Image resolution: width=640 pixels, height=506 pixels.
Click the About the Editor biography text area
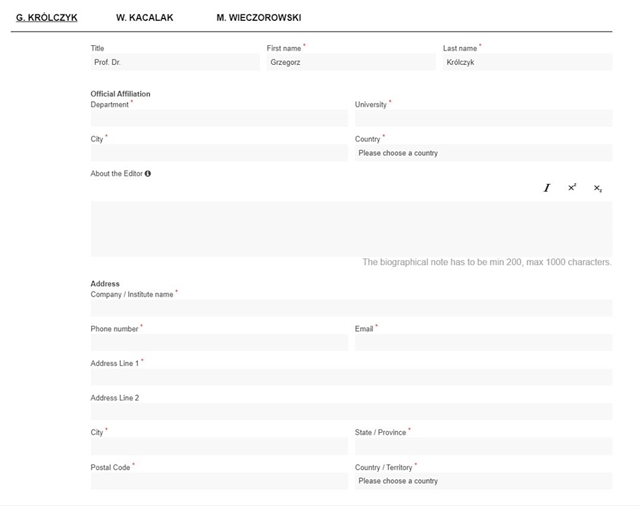tap(351, 229)
